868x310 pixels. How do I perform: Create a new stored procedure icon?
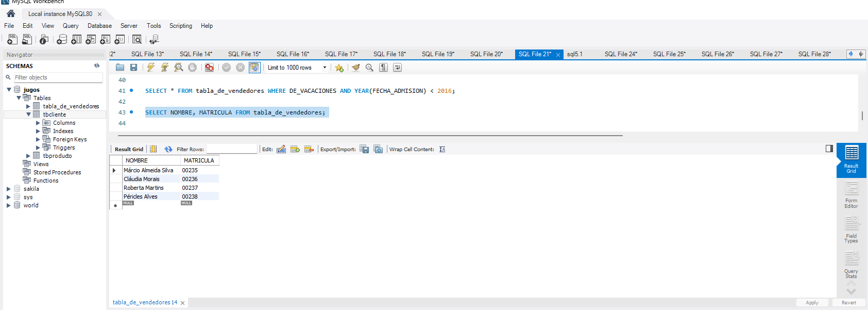[105, 39]
